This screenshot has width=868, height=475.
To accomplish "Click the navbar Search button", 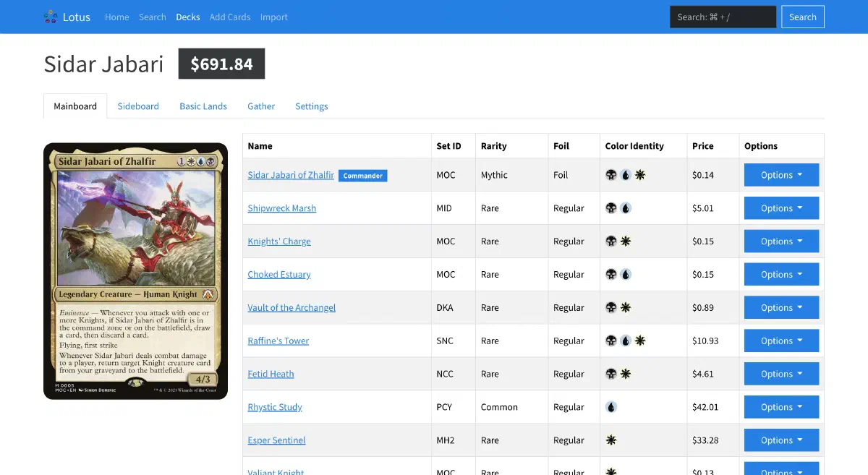I will (803, 17).
